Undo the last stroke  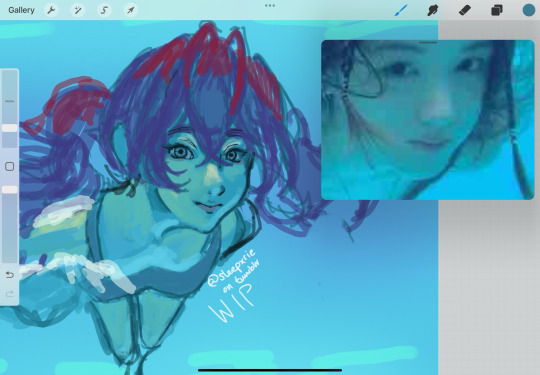(x=10, y=274)
